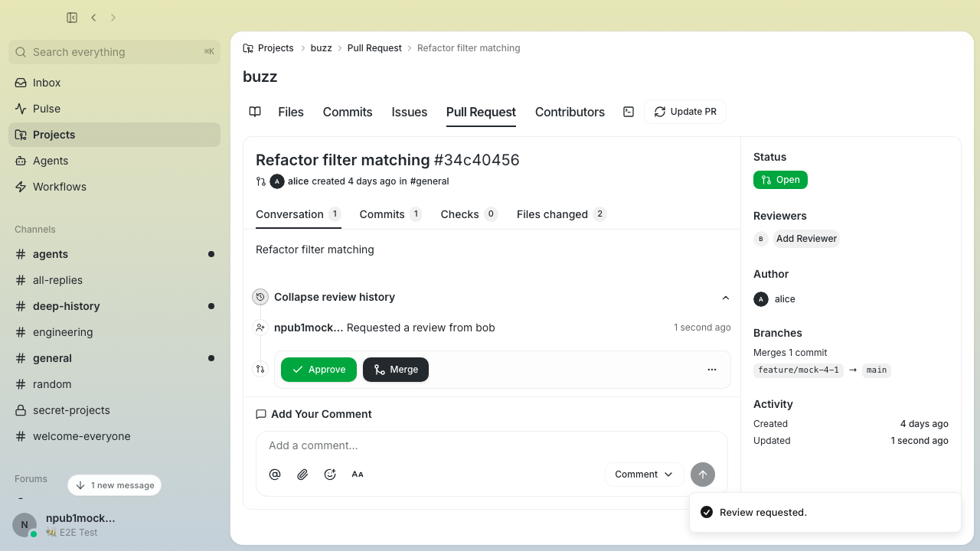Select Projects in the sidebar
980x551 pixels.
[x=115, y=135]
